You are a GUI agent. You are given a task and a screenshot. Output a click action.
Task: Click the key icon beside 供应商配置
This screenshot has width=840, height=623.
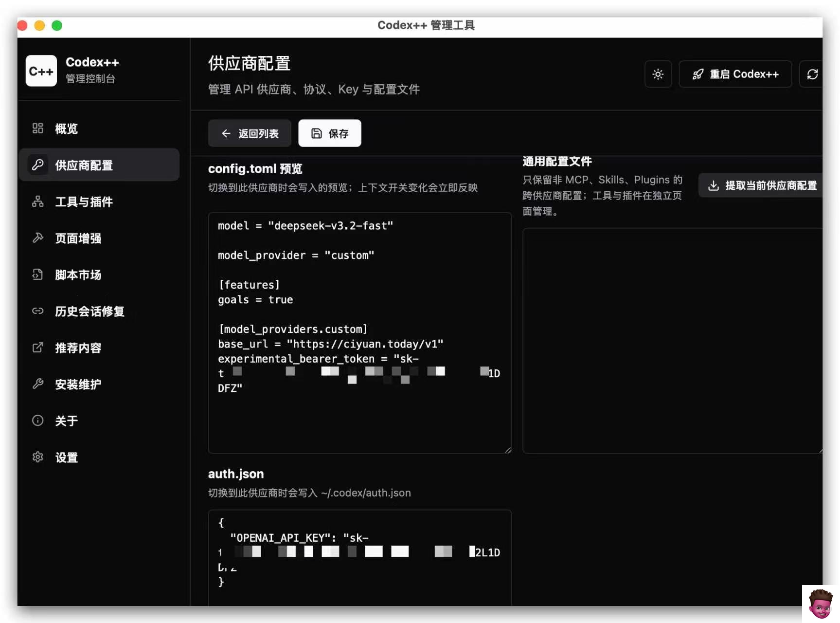[x=38, y=165]
